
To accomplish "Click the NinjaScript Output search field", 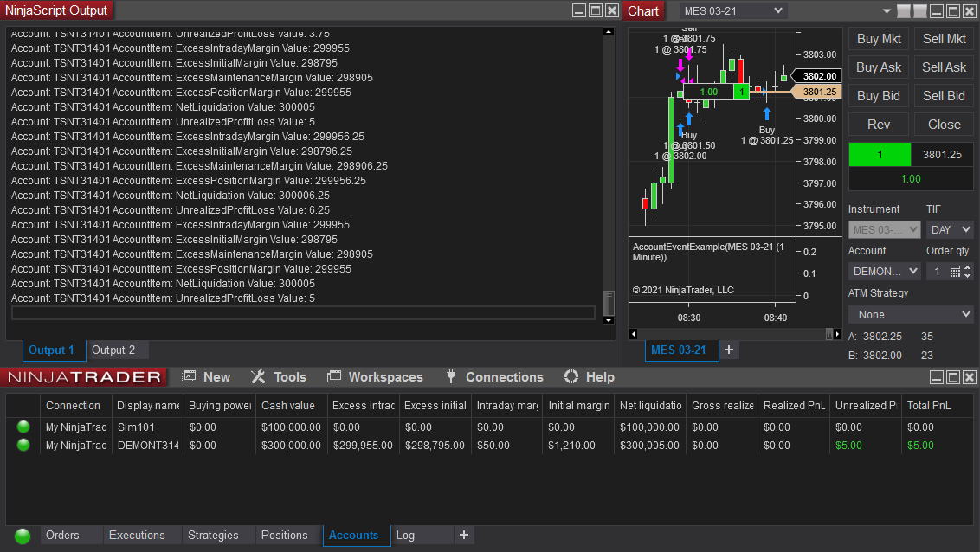I will click(303, 313).
